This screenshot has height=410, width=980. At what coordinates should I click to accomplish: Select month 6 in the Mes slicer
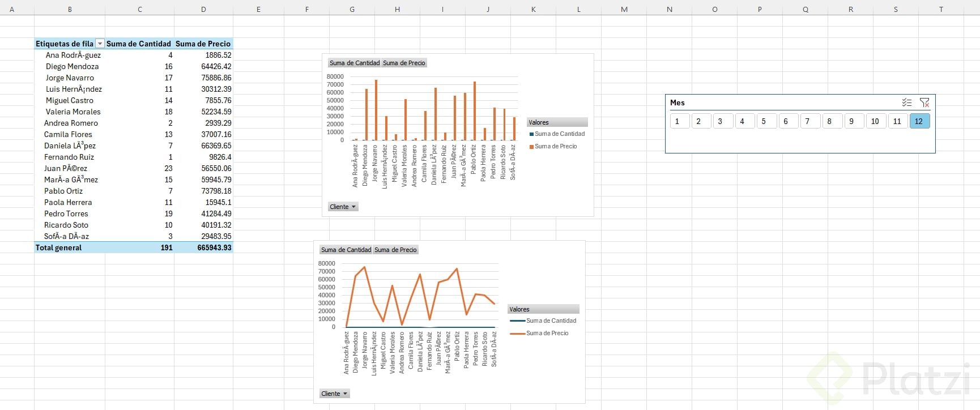click(789, 121)
